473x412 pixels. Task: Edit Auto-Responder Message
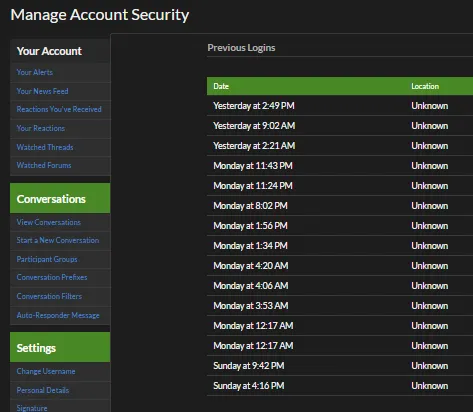58,315
